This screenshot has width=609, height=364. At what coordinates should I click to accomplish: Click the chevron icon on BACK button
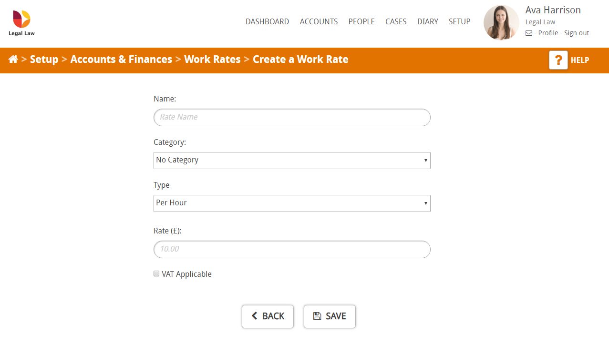click(x=254, y=316)
